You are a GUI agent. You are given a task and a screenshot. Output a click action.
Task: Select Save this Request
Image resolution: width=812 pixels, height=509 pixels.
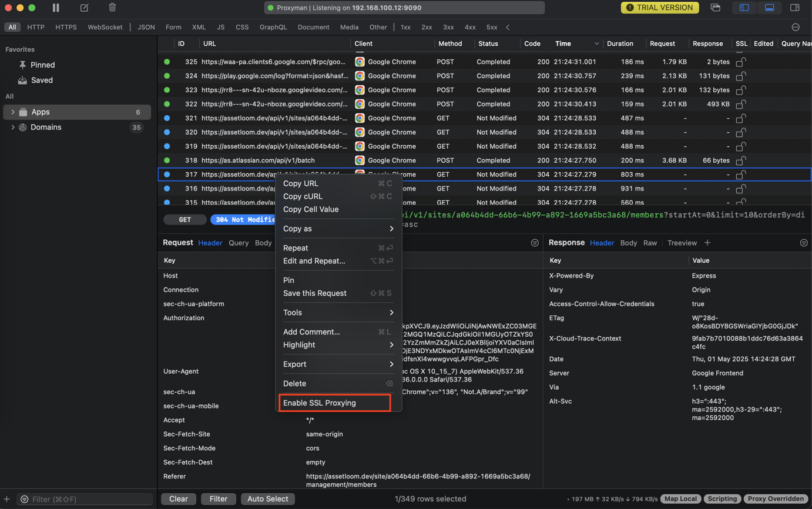(338, 293)
